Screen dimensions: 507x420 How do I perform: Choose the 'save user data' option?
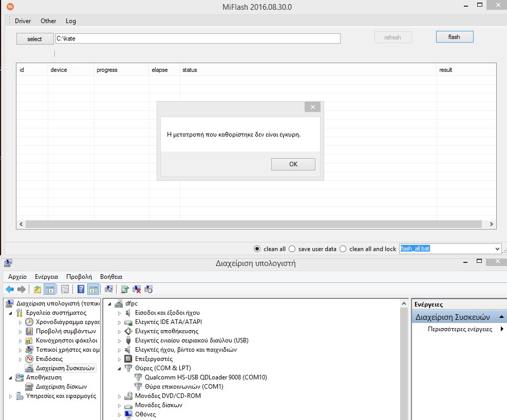(292, 249)
